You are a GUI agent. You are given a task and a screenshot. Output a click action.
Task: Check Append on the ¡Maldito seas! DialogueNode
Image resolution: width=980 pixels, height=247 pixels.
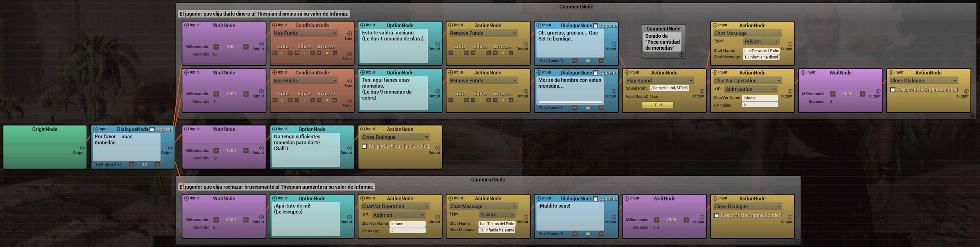click(596, 199)
